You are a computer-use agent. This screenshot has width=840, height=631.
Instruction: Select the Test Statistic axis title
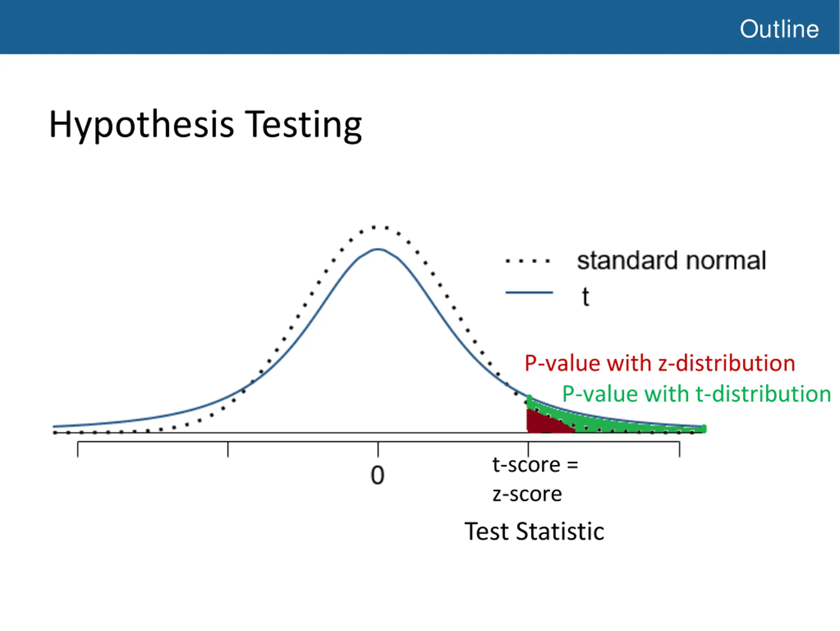(534, 532)
